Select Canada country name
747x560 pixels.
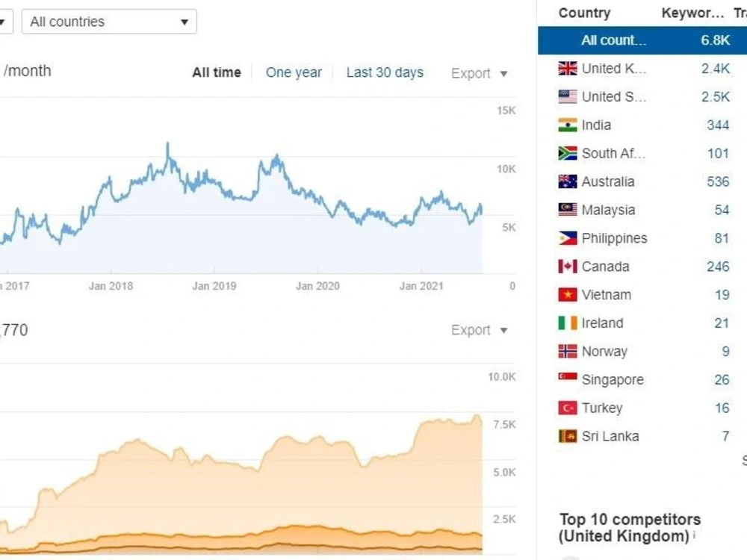[x=606, y=267]
